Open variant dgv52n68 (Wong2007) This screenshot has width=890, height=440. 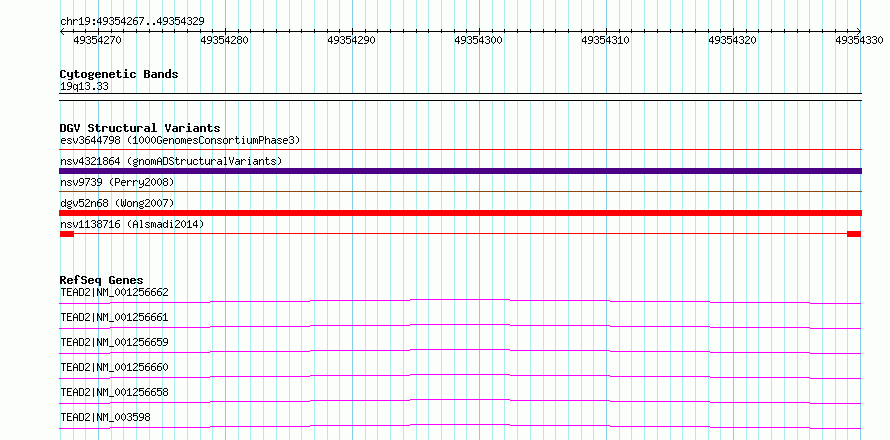point(117,203)
